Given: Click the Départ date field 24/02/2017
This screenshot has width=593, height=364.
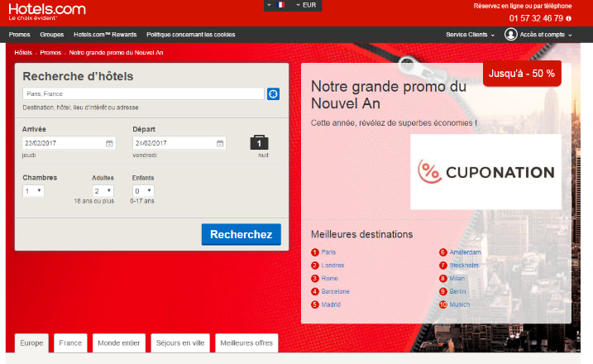Looking at the screenshot, I should tap(179, 143).
